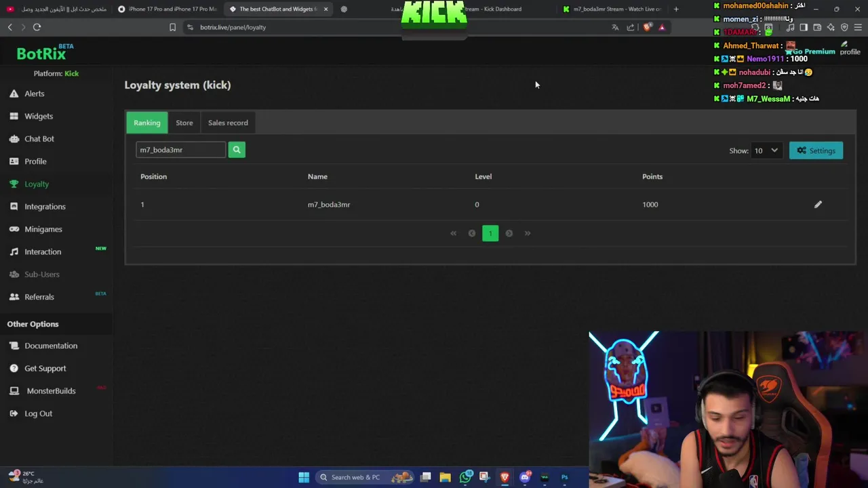Reload the browser page
The image size is (868, 488).
point(37,27)
